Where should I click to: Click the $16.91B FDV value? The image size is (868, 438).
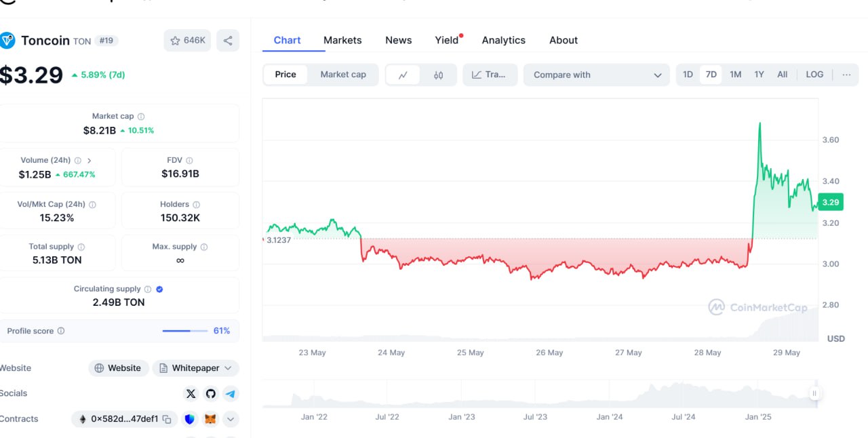[x=180, y=174]
